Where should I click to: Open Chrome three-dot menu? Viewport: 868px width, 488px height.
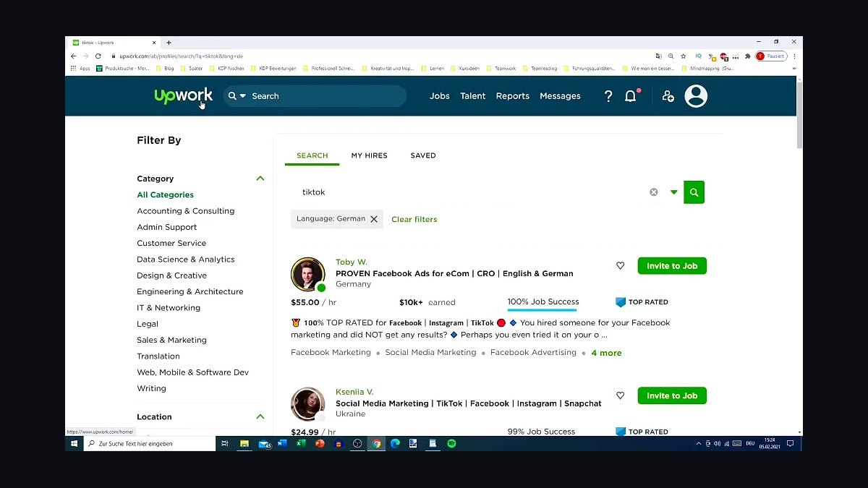(x=794, y=56)
